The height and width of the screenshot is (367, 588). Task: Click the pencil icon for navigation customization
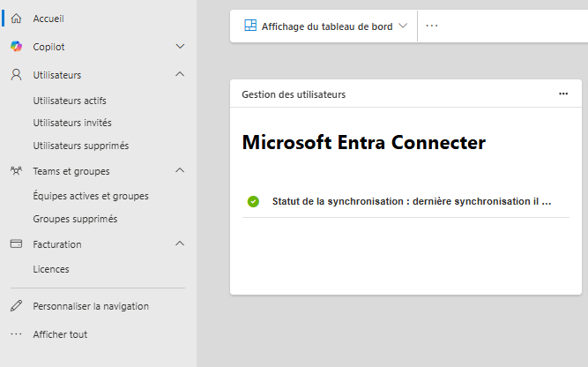pos(16,306)
